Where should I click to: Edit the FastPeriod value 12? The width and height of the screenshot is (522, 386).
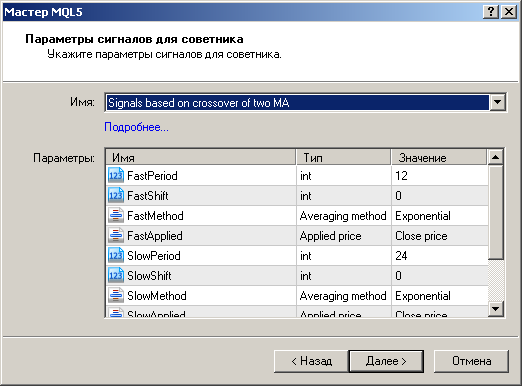click(x=440, y=176)
